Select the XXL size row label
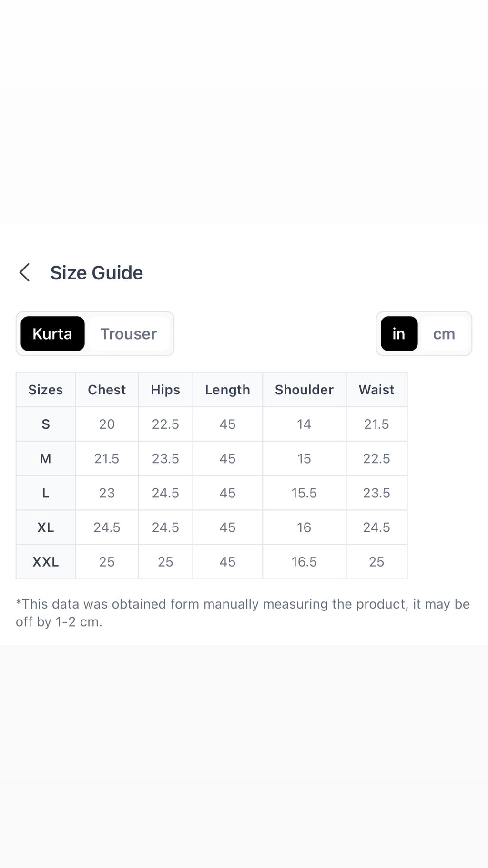This screenshot has height=868, width=488. coord(46,561)
